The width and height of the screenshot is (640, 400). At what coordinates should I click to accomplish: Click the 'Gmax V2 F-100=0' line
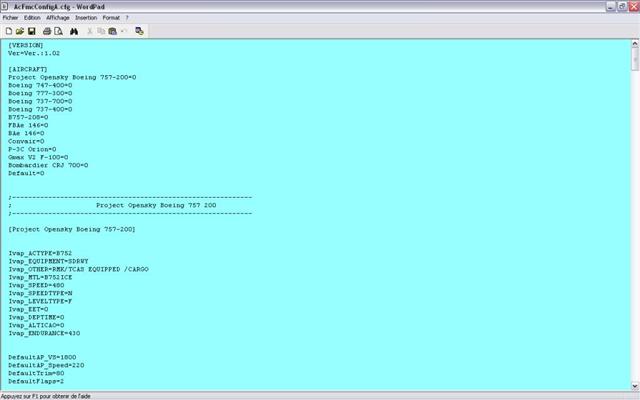click(38, 157)
